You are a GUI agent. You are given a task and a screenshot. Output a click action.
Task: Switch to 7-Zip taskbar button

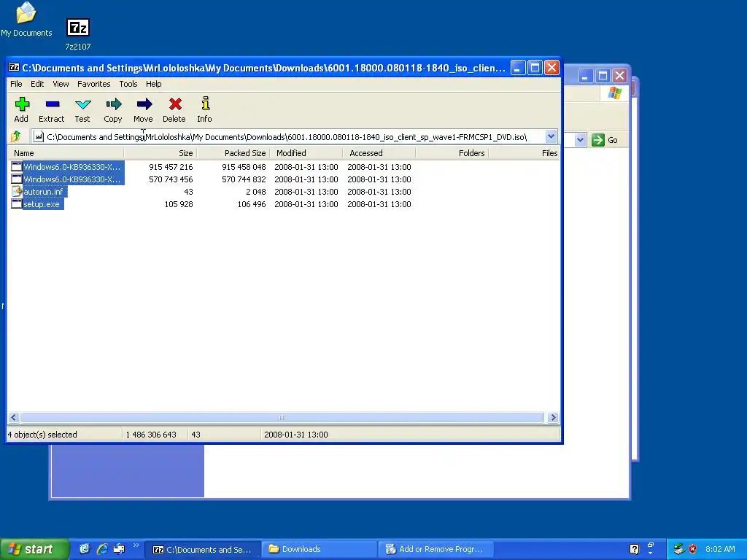point(203,549)
